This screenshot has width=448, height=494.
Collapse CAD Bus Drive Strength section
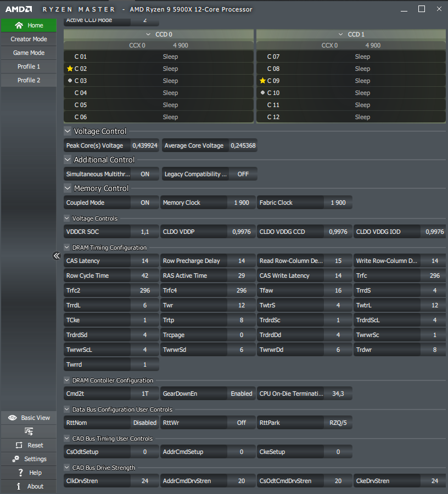66,467
